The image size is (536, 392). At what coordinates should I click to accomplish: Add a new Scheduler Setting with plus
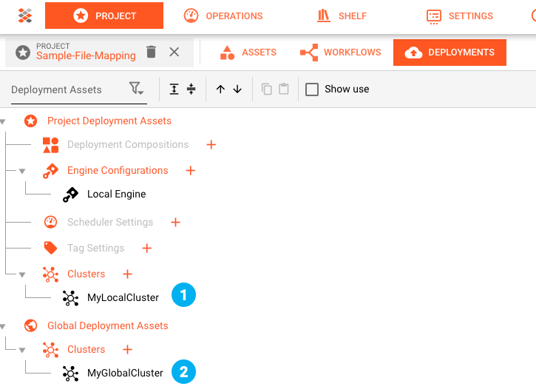[176, 222]
